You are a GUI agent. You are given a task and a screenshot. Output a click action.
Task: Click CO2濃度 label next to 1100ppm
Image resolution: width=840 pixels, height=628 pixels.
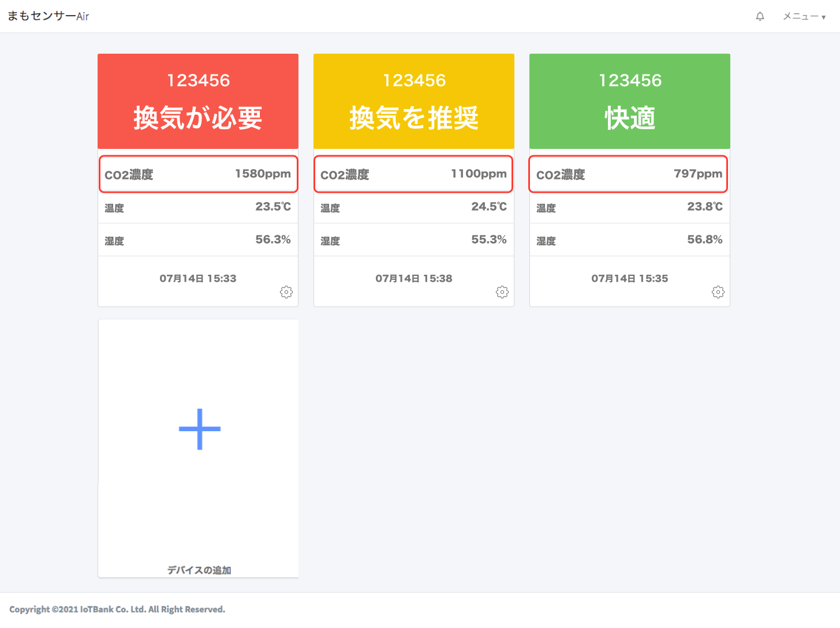[345, 175]
